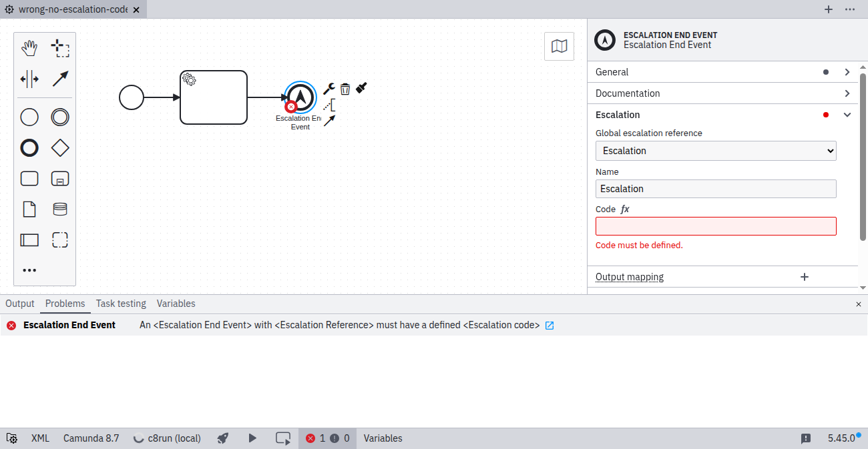Add an Output mapping entry
Screen dimensions: 868x449
point(805,277)
